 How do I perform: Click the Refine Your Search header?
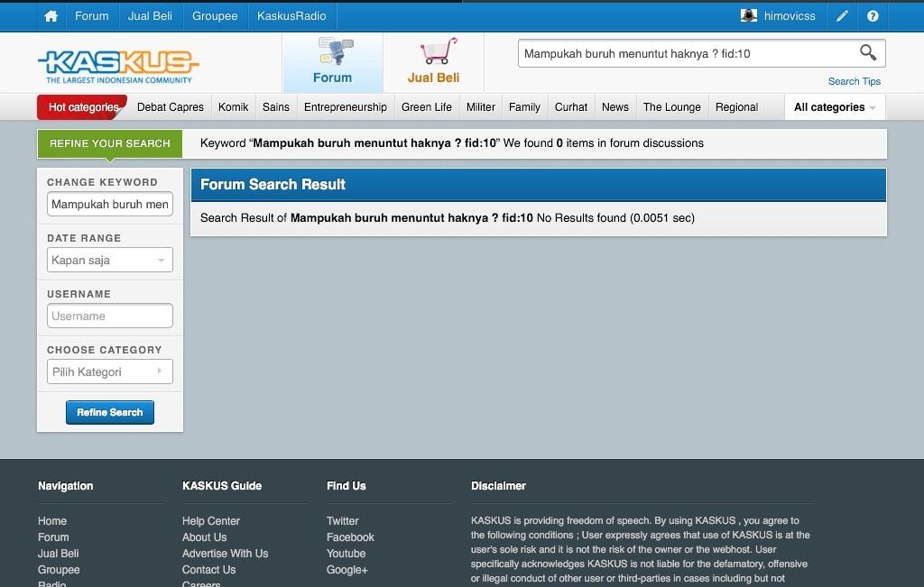[x=109, y=143]
